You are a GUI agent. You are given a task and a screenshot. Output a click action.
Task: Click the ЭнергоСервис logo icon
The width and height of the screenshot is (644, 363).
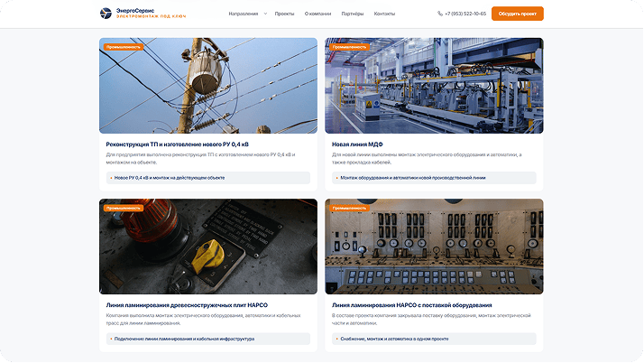click(x=106, y=14)
